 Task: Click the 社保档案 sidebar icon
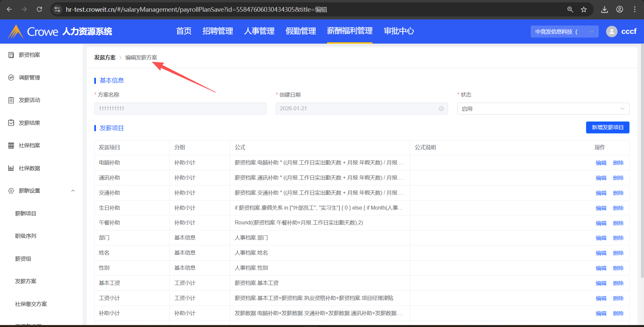click(x=11, y=146)
